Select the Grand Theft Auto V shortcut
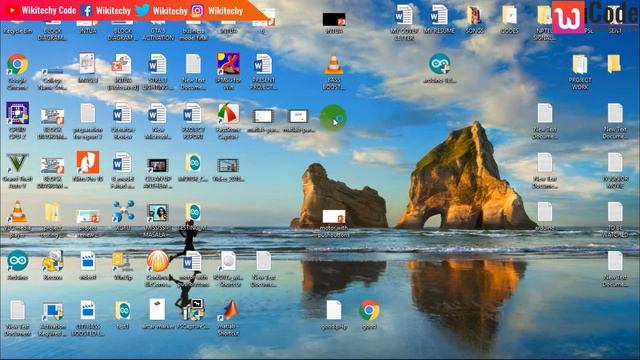The width and height of the screenshot is (640, 360). coord(17,163)
